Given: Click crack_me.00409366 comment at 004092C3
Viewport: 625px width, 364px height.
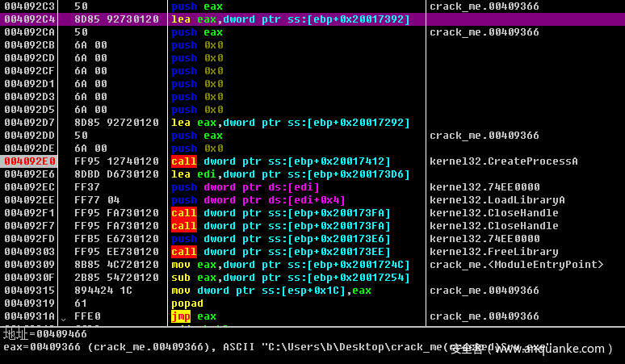Looking at the screenshot, I should coord(484,6).
